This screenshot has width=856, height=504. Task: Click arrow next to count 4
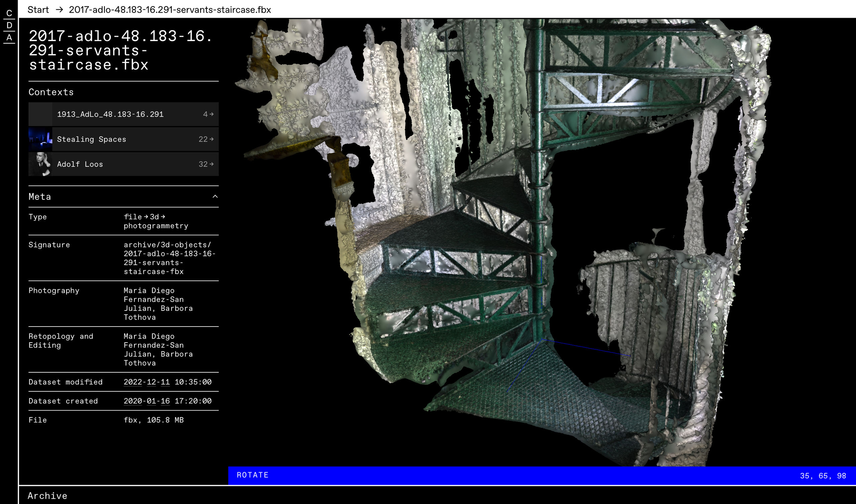pyautogui.click(x=212, y=114)
